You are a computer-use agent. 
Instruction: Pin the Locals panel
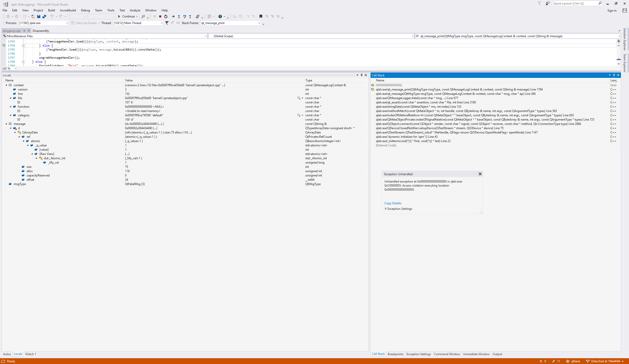click(361, 75)
